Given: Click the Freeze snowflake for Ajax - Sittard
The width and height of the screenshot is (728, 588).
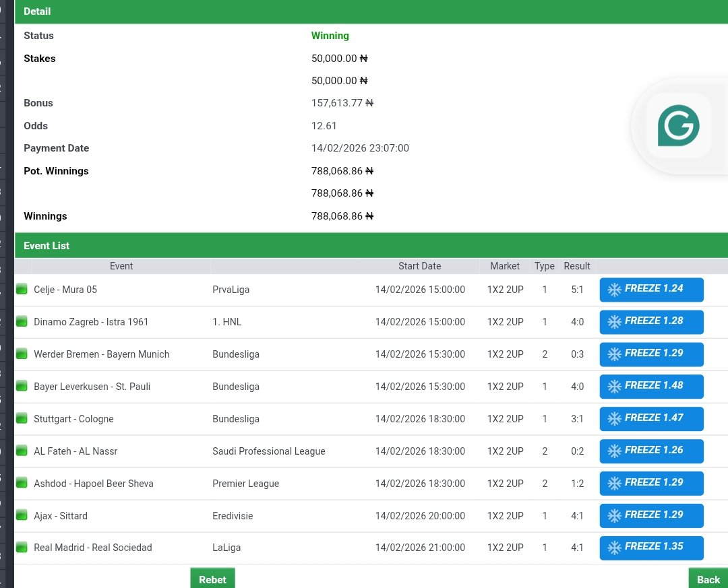Looking at the screenshot, I should [614, 515].
